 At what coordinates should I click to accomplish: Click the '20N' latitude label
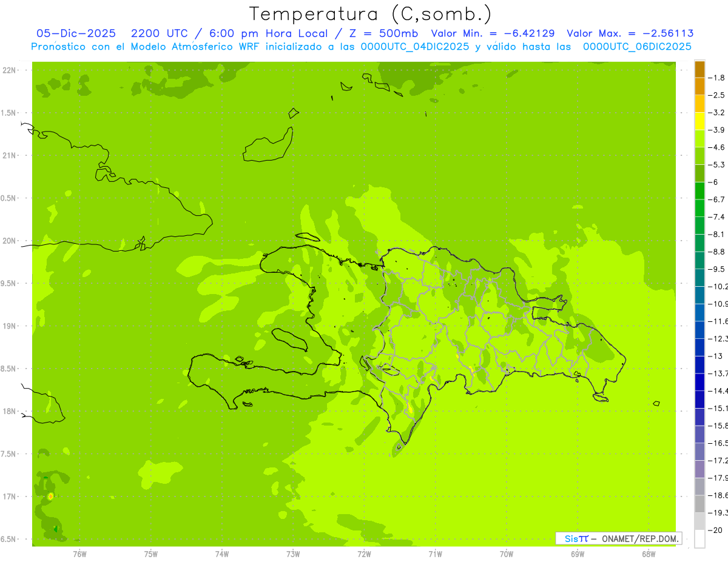[10, 241]
